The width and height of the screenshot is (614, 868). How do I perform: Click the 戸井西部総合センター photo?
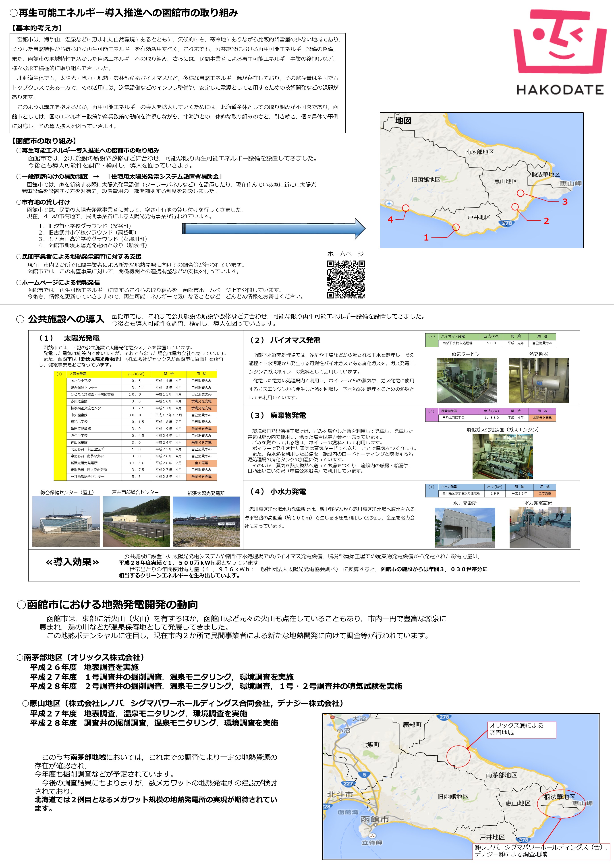(136, 521)
